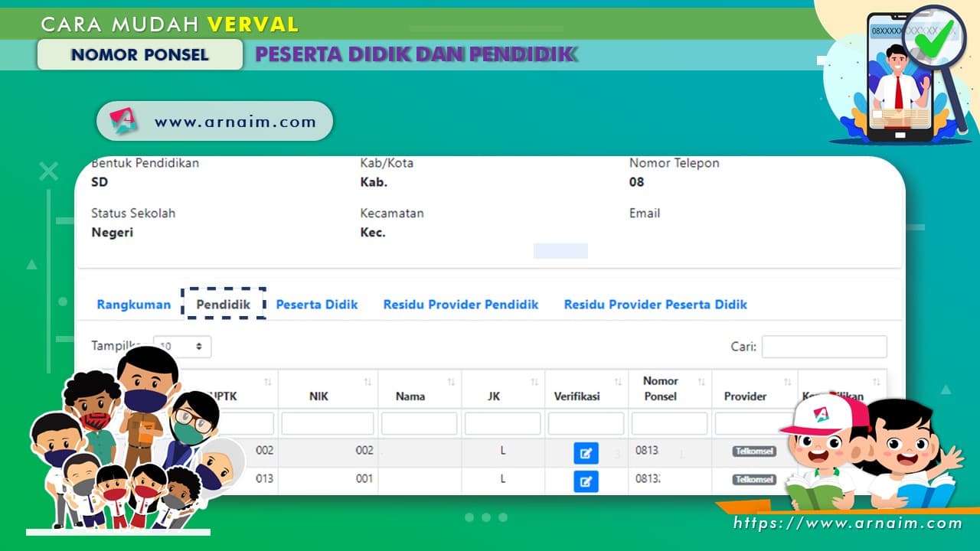Sort table by Provider sort arrows
Image resolution: width=980 pixels, height=551 pixels.
pyautogui.click(x=787, y=381)
